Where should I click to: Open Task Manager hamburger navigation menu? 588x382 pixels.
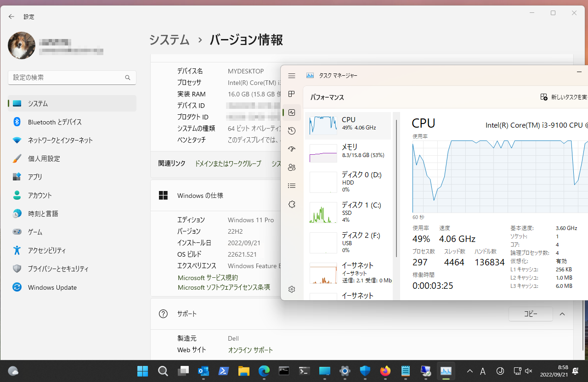(x=292, y=76)
